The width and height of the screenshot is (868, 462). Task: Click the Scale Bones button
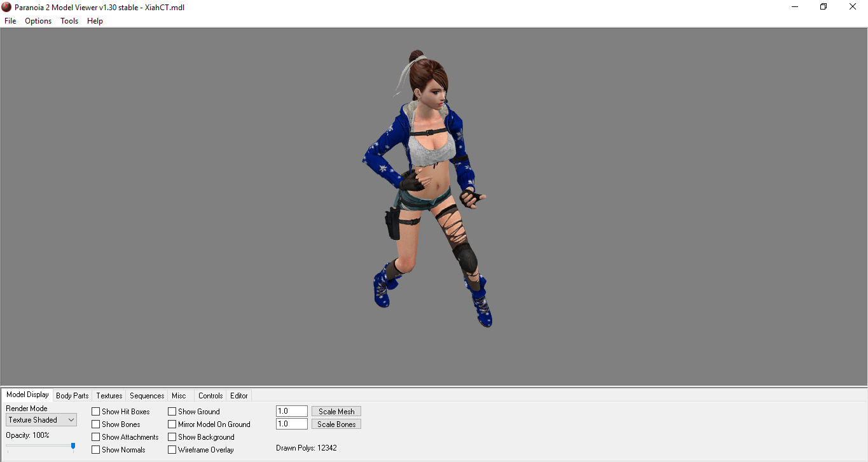[336, 424]
